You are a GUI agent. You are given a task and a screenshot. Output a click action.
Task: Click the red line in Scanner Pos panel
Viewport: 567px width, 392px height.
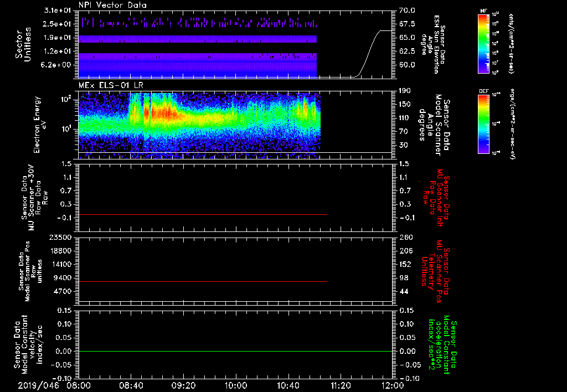(203, 281)
